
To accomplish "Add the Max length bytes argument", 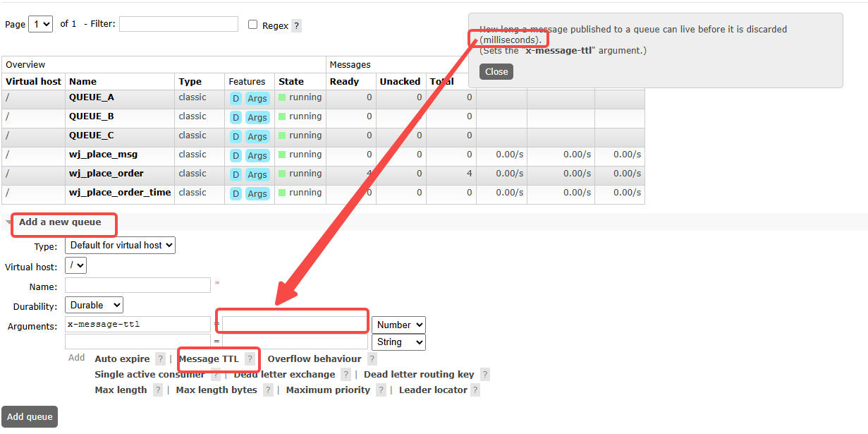I will tap(216, 390).
